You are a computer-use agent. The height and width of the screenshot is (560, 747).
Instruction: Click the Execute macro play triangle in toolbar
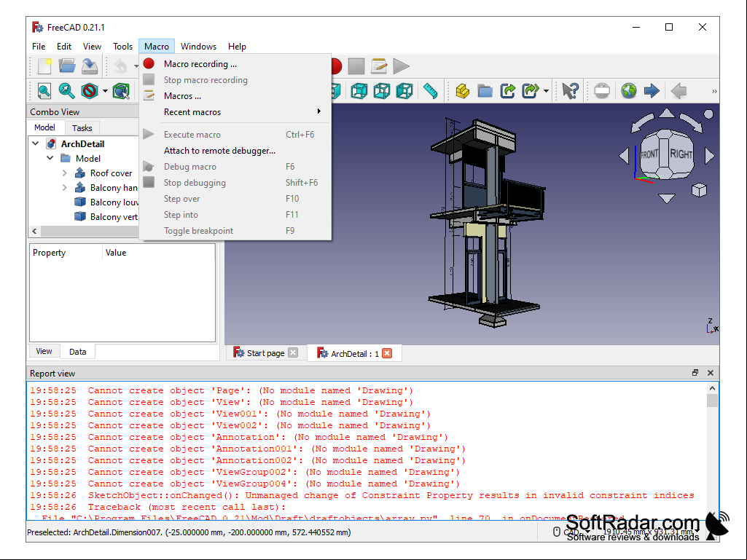click(x=402, y=66)
